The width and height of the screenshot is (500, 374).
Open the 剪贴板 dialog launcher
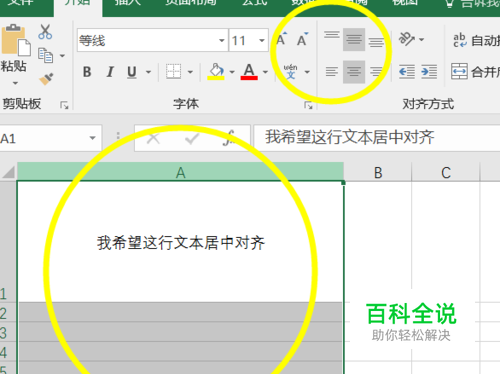(64, 106)
